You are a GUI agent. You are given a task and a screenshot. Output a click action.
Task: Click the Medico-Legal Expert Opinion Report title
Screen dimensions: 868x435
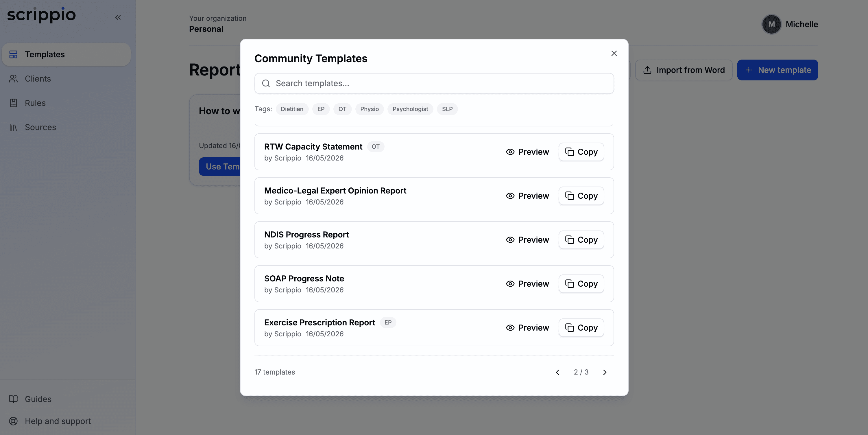335,191
